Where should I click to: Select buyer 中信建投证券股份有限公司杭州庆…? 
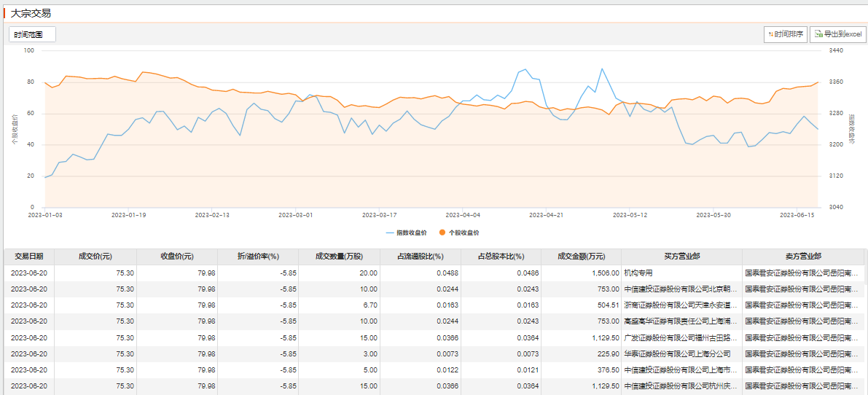[x=681, y=386]
